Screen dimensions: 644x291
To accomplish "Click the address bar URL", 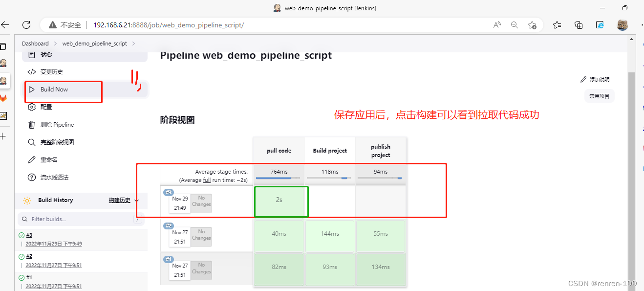I will 169,25.
